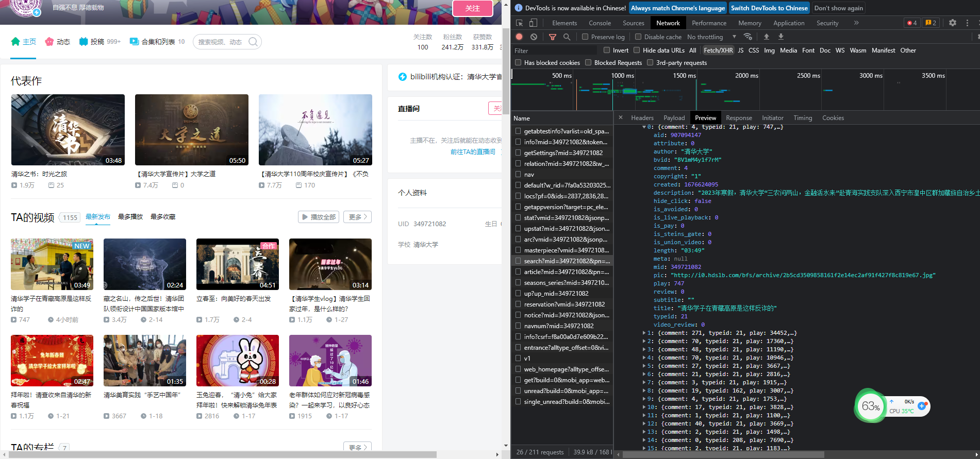980x459 pixels.
Task: Select the DevTools inspect element picker icon
Action: pyautogui.click(x=520, y=23)
